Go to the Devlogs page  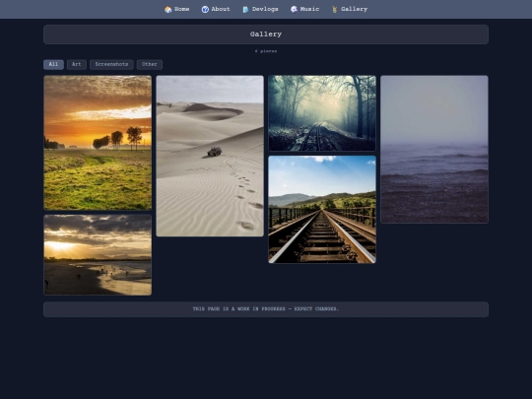[x=260, y=9]
